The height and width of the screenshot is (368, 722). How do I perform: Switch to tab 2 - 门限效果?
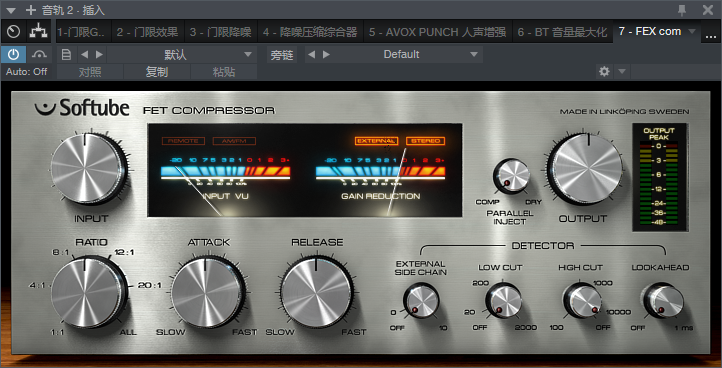pos(147,32)
